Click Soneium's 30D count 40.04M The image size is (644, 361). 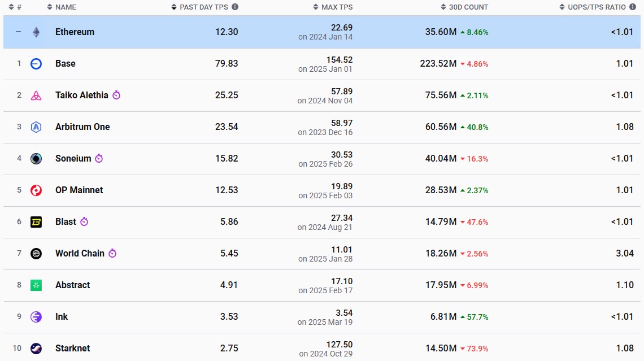(x=441, y=159)
